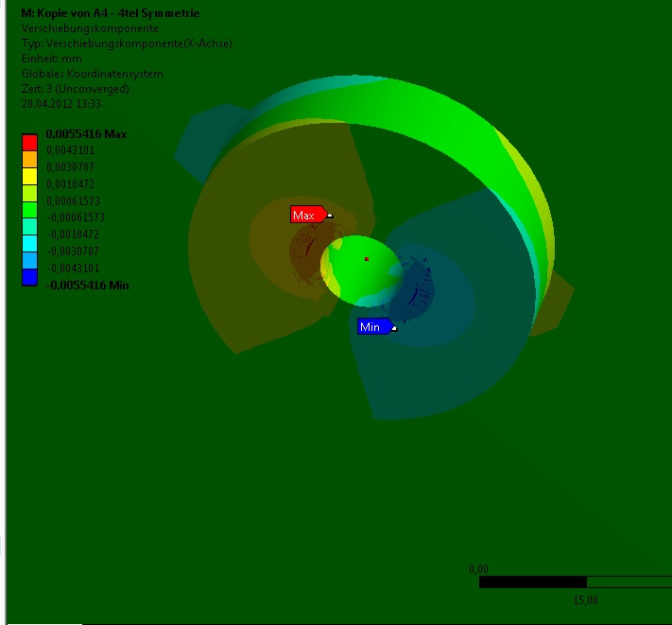Click the red Max probe label

click(x=309, y=215)
